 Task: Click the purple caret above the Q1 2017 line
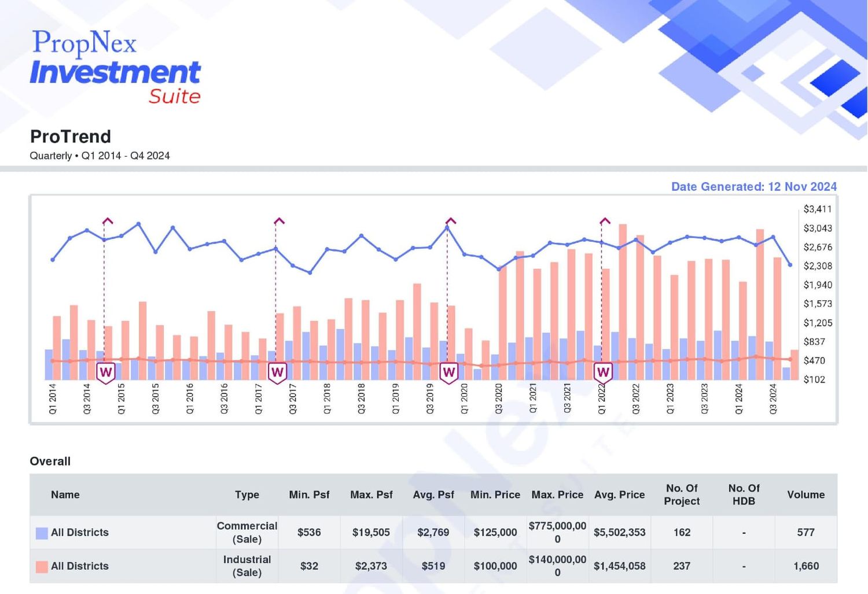point(279,221)
